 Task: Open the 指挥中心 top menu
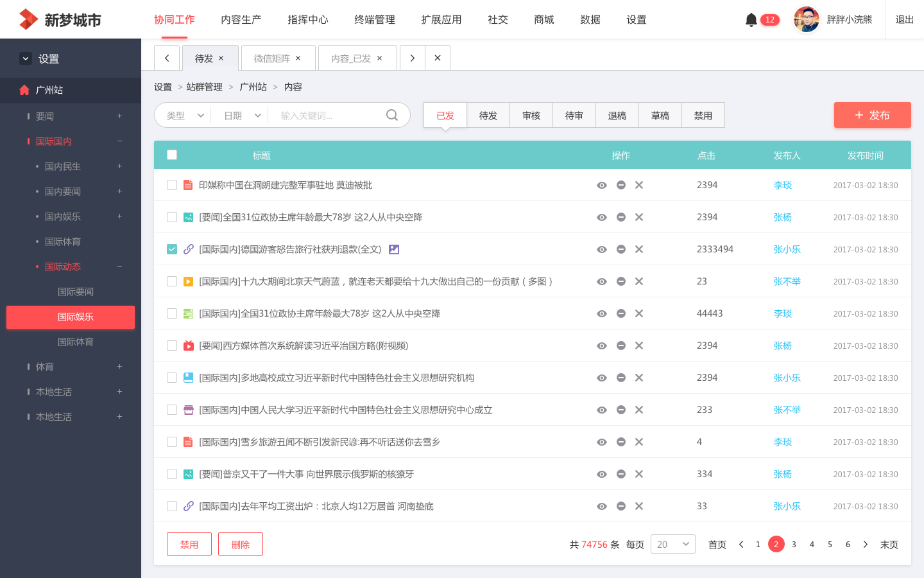click(308, 20)
